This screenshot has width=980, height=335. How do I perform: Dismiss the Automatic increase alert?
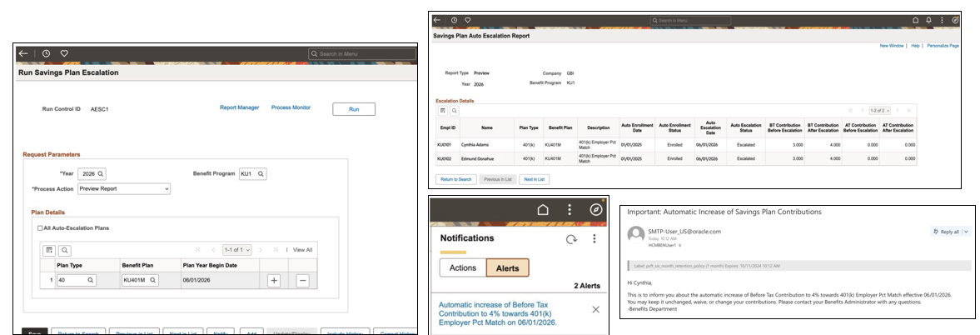tap(595, 309)
